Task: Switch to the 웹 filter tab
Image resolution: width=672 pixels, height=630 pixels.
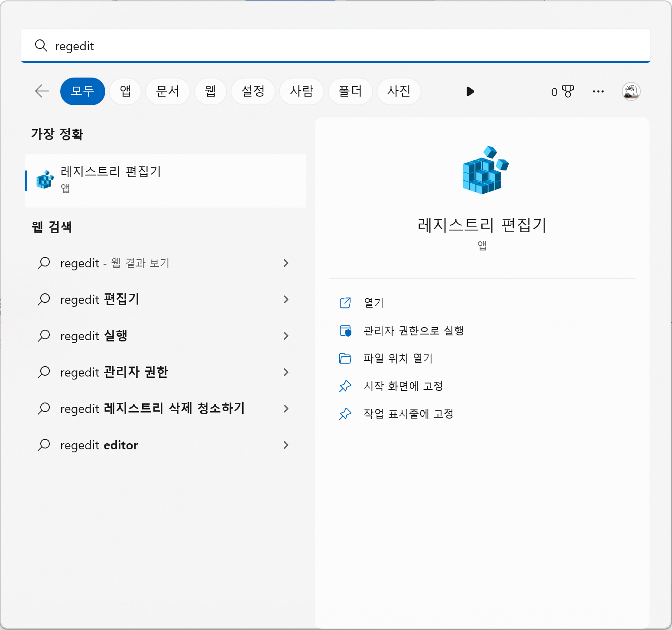Action: [211, 91]
